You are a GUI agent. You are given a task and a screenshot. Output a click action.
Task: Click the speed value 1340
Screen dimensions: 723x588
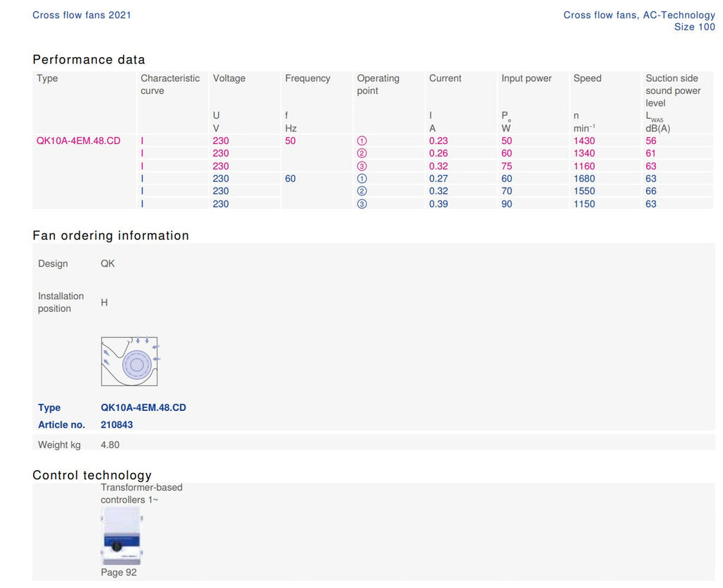tap(584, 153)
